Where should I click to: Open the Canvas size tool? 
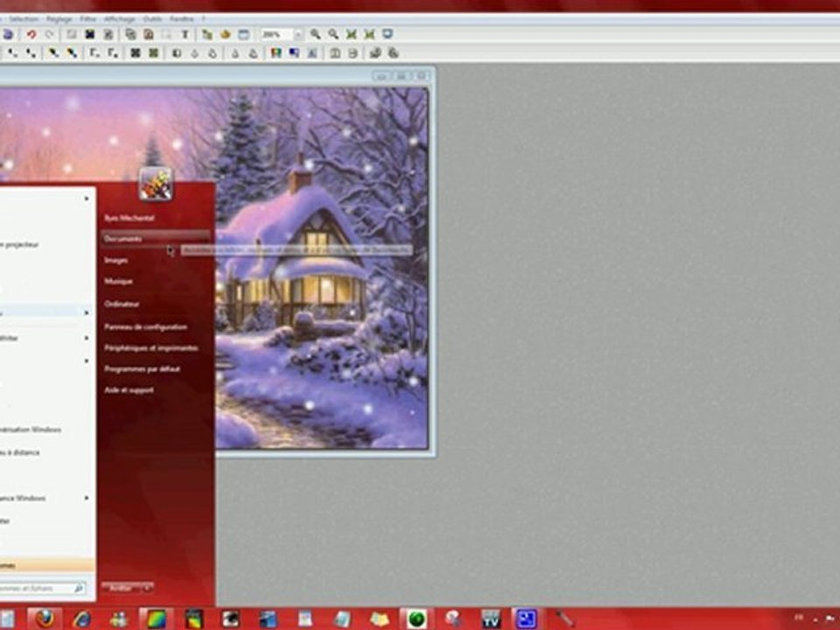click(149, 34)
